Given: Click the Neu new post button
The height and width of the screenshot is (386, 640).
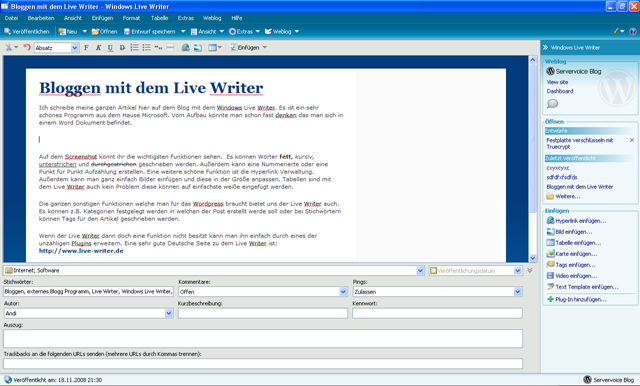Looking at the screenshot, I should [68, 31].
